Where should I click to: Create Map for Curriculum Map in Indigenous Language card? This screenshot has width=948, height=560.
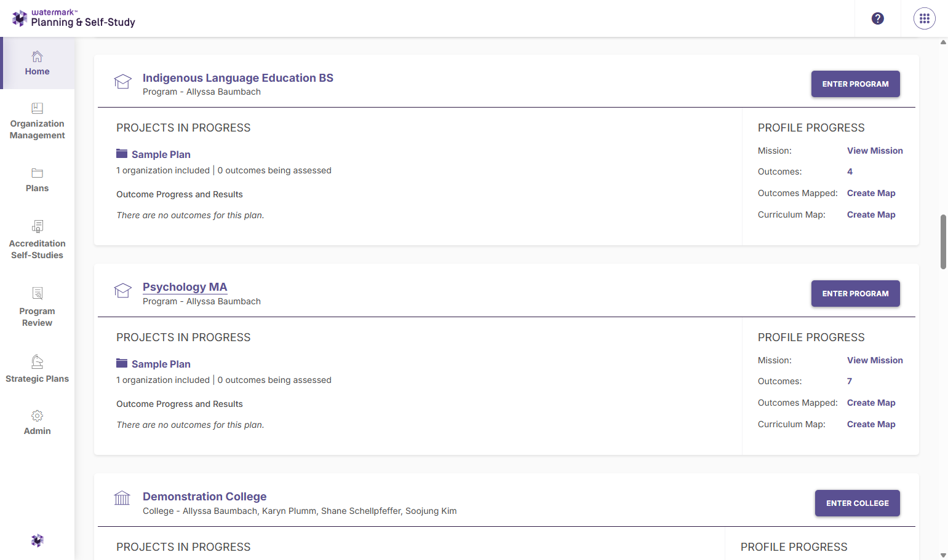871,215
